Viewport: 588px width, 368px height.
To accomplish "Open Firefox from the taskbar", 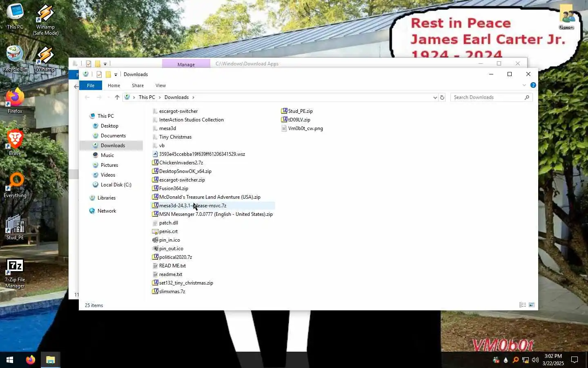I will 31,360.
